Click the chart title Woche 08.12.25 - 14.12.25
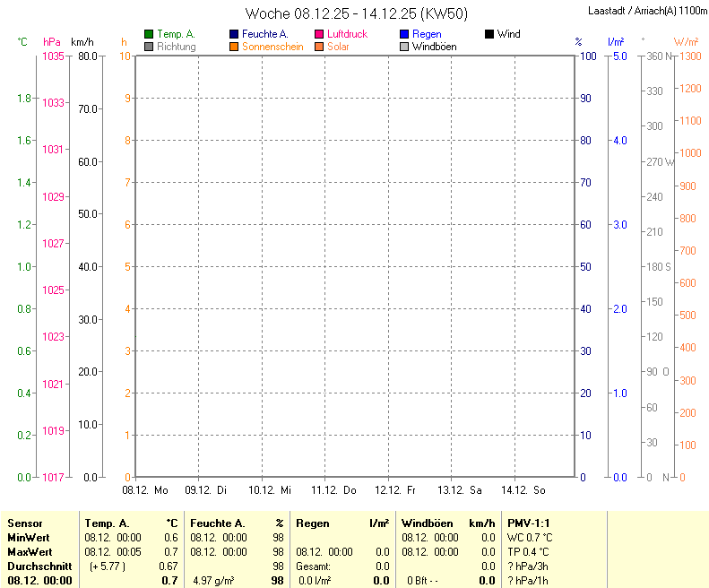Image resolution: width=709 pixels, height=588 pixels. (x=356, y=13)
